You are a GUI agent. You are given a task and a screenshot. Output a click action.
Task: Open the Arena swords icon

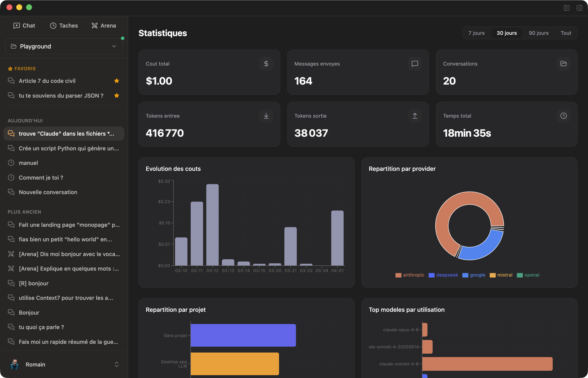(x=94, y=26)
